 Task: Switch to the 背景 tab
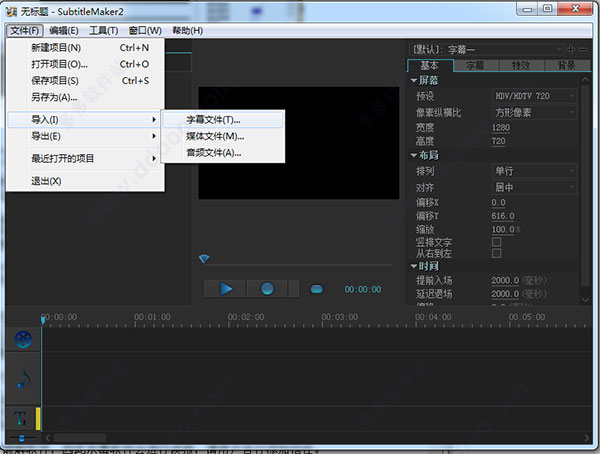(x=567, y=66)
